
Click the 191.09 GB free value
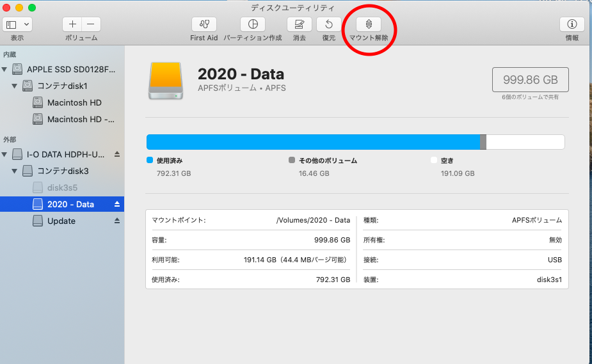[458, 173]
